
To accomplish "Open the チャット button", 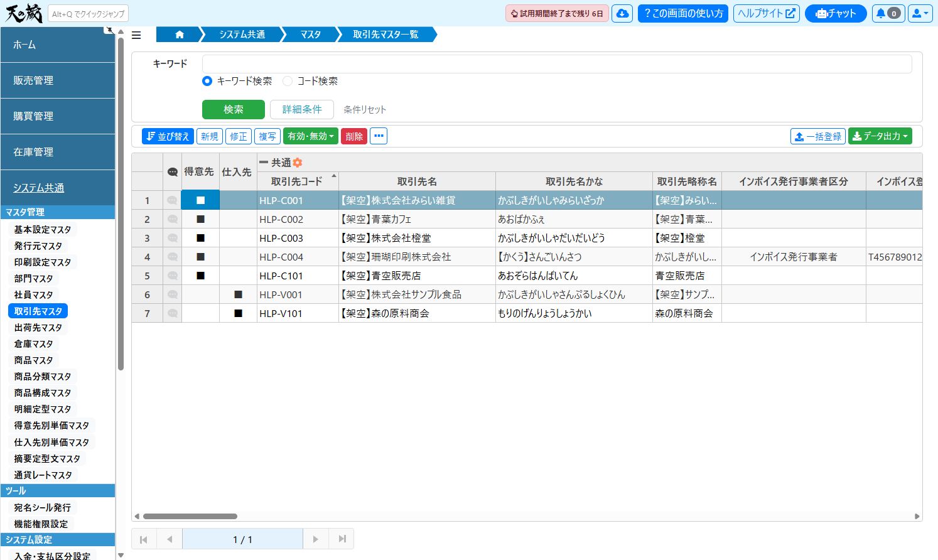I will [836, 13].
